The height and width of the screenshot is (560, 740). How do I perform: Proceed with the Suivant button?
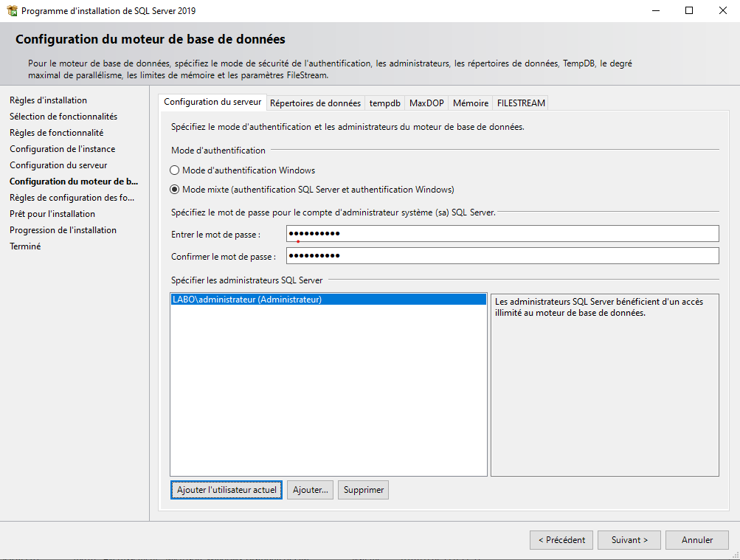[x=629, y=540]
